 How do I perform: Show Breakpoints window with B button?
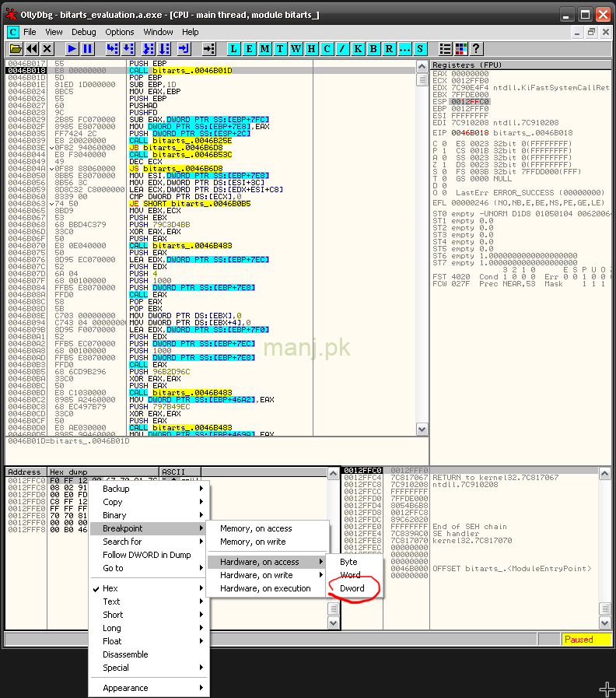point(374,49)
